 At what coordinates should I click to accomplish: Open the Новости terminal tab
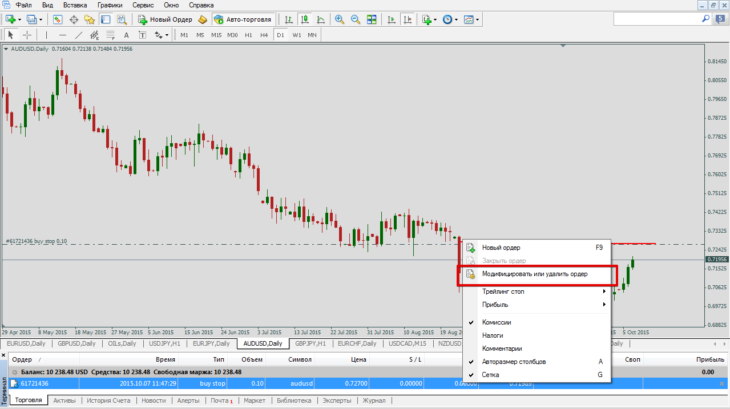pyautogui.click(x=154, y=400)
